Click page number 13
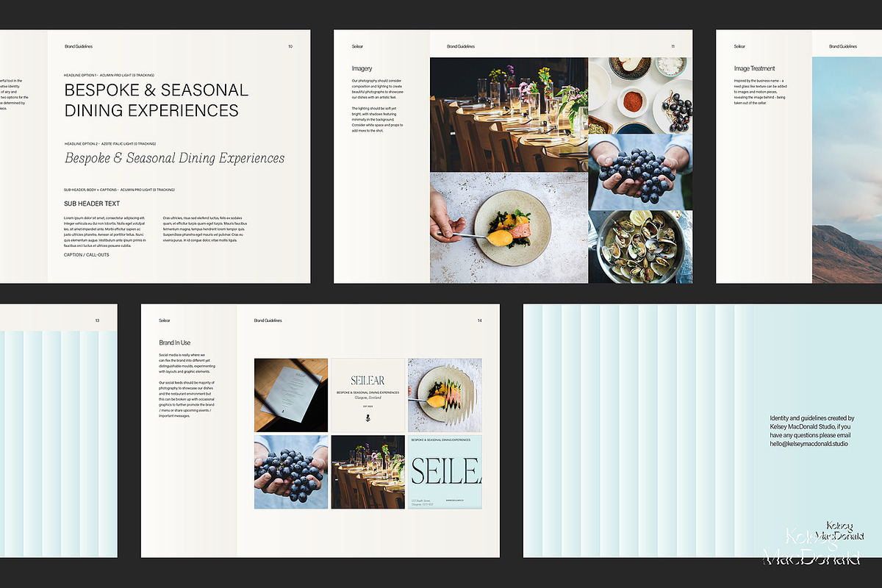Image resolution: width=882 pixels, height=588 pixels. (x=97, y=320)
